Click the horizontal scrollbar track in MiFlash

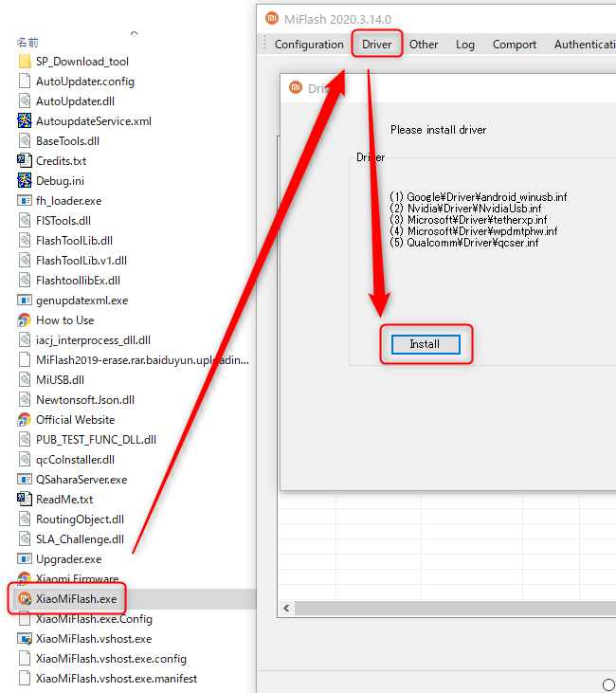click(455, 608)
